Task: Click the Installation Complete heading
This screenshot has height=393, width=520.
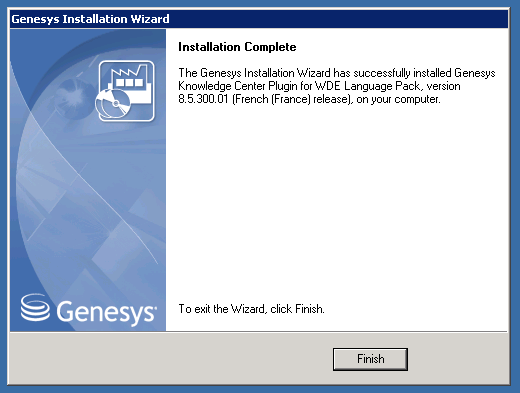Action: tap(237, 47)
